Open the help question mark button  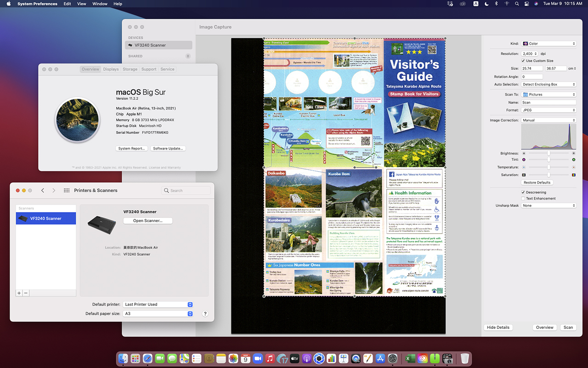click(x=205, y=314)
